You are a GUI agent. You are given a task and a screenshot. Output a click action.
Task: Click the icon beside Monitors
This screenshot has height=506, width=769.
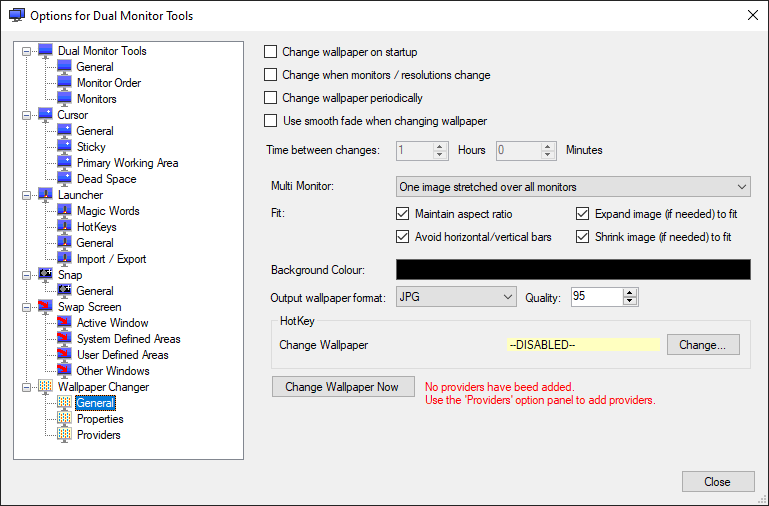coord(64,99)
